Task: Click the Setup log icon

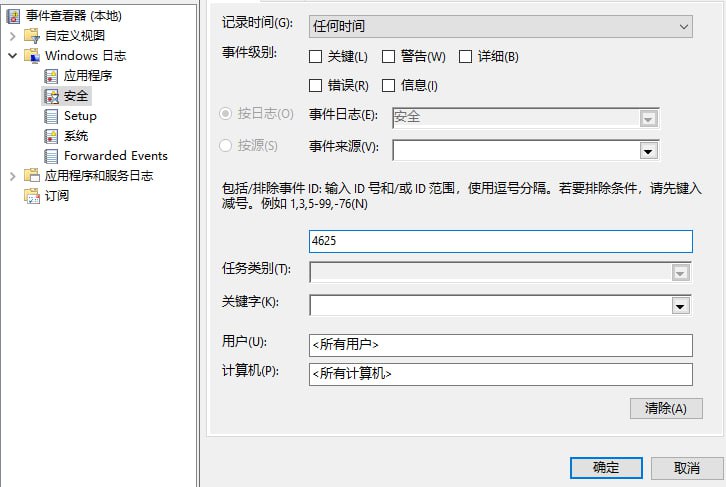Action: [51, 116]
